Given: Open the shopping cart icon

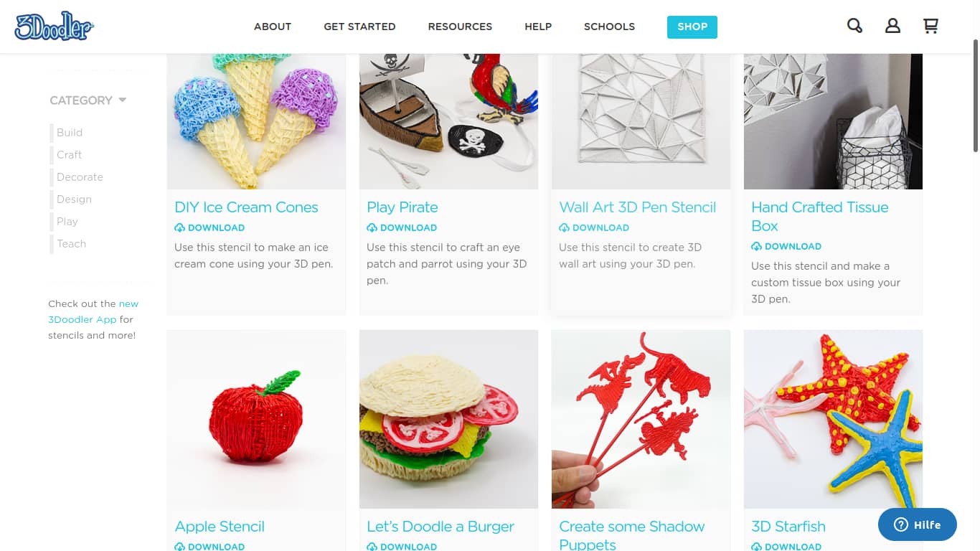Looking at the screenshot, I should click(930, 26).
